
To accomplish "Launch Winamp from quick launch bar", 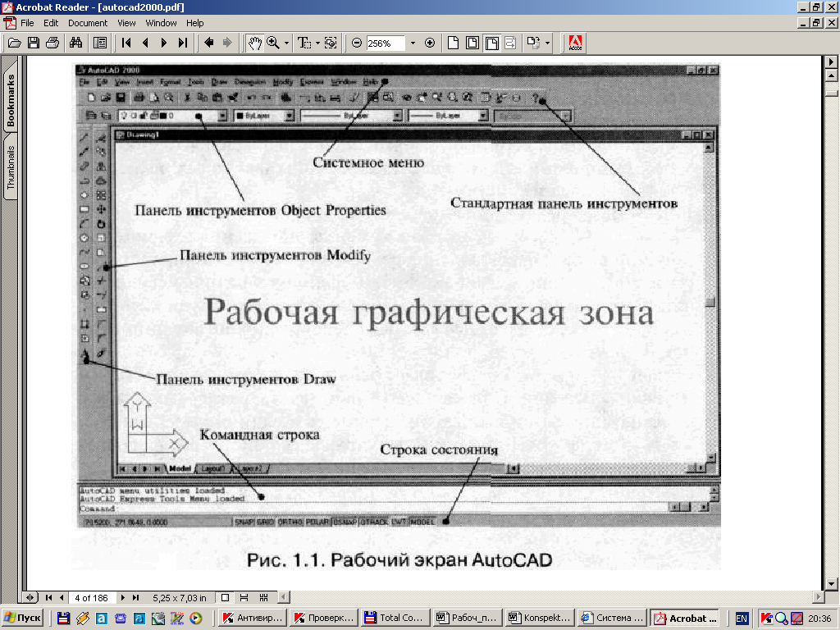I will [83, 619].
